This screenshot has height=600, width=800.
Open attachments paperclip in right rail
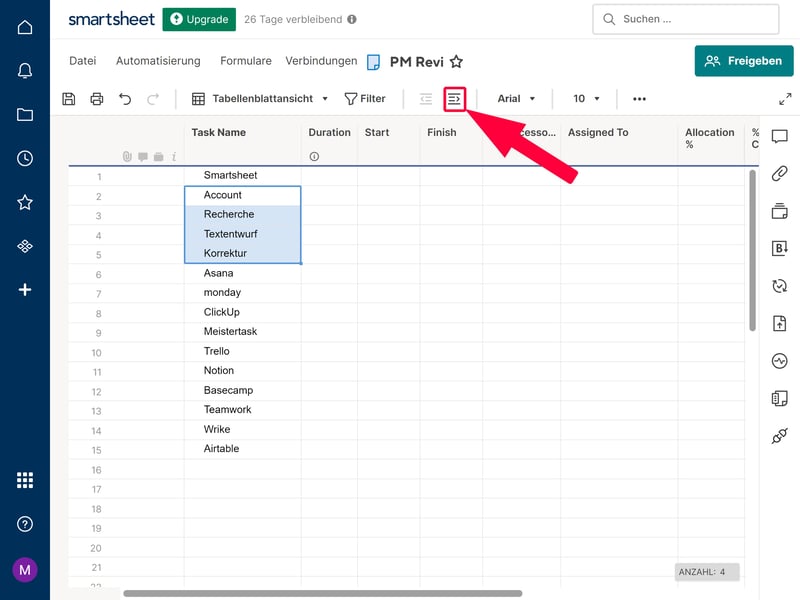click(x=780, y=173)
